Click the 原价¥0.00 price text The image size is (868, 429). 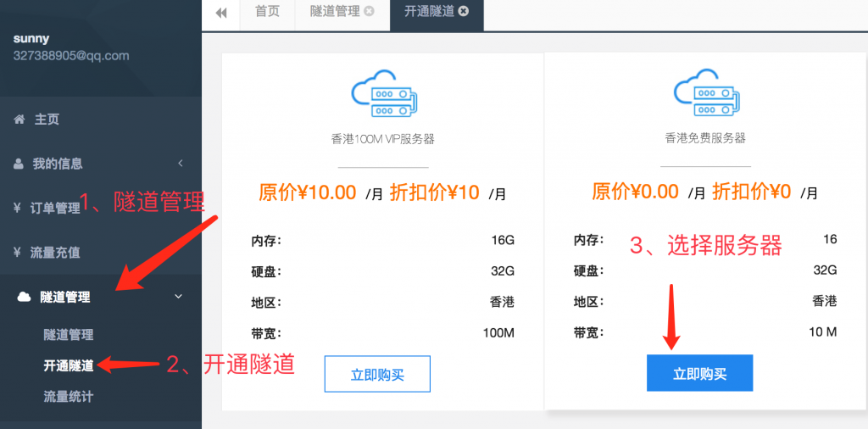(635, 192)
